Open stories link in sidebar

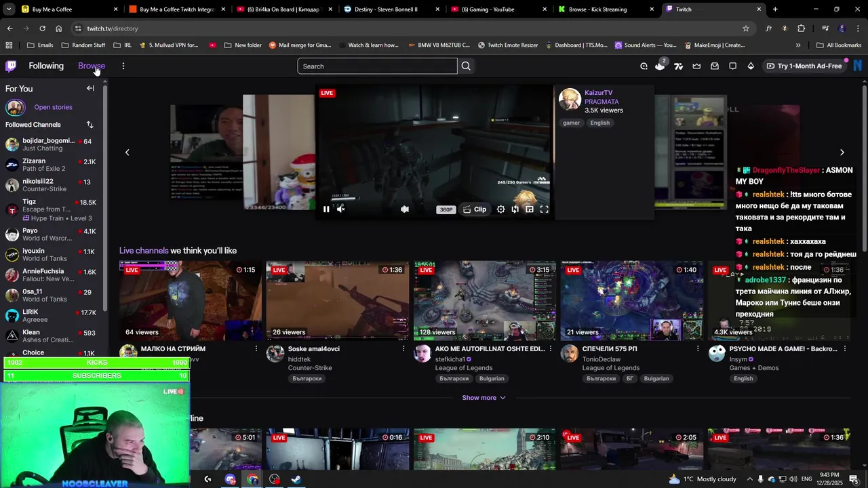[x=53, y=107]
